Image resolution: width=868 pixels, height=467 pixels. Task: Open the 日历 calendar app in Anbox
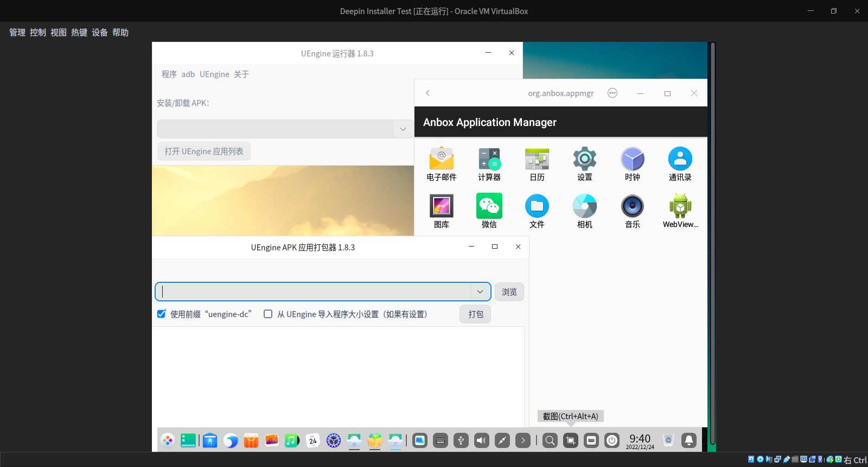tap(537, 164)
